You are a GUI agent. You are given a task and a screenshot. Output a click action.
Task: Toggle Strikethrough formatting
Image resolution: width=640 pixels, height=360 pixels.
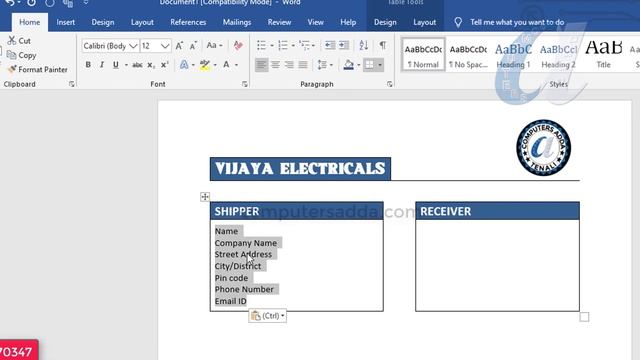coord(137,65)
